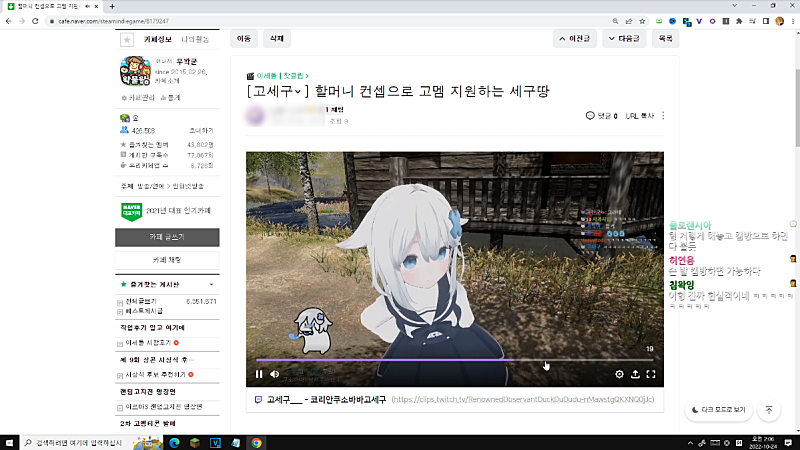
Task: Open a new browser tab
Action: tap(112, 6)
